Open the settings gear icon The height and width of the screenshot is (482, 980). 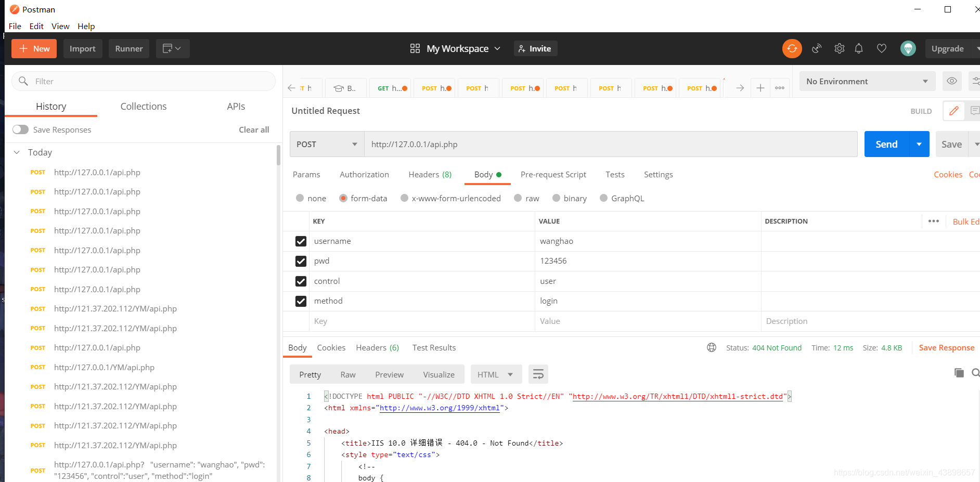point(839,48)
